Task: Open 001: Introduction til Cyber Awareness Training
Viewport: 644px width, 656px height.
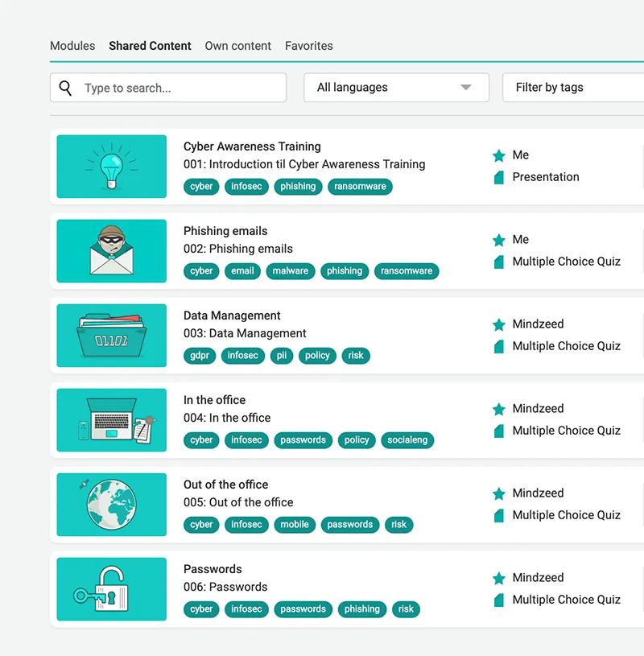Action: click(x=304, y=164)
